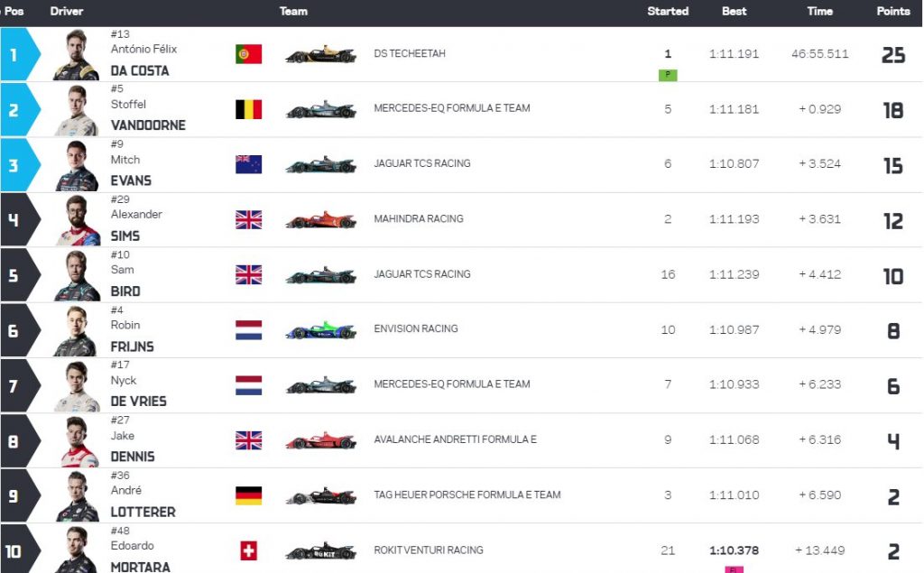Click the DS TECHEETAH team name
Screen dimensions: 924x573
coord(410,53)
